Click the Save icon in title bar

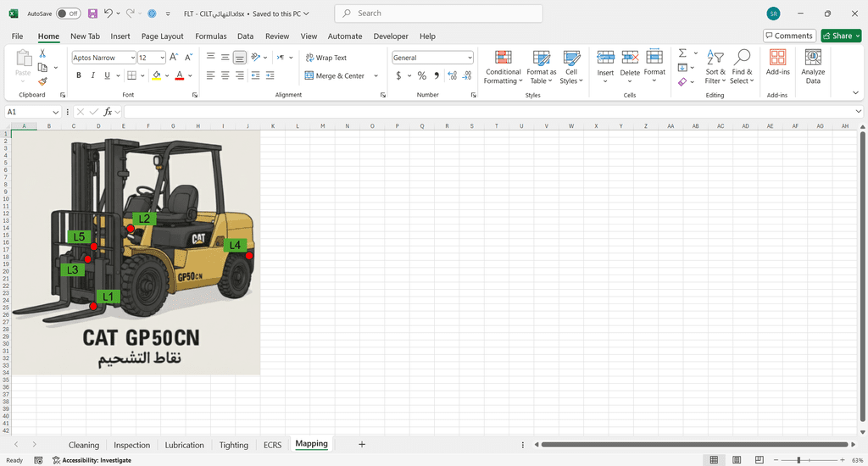(92, 14)
